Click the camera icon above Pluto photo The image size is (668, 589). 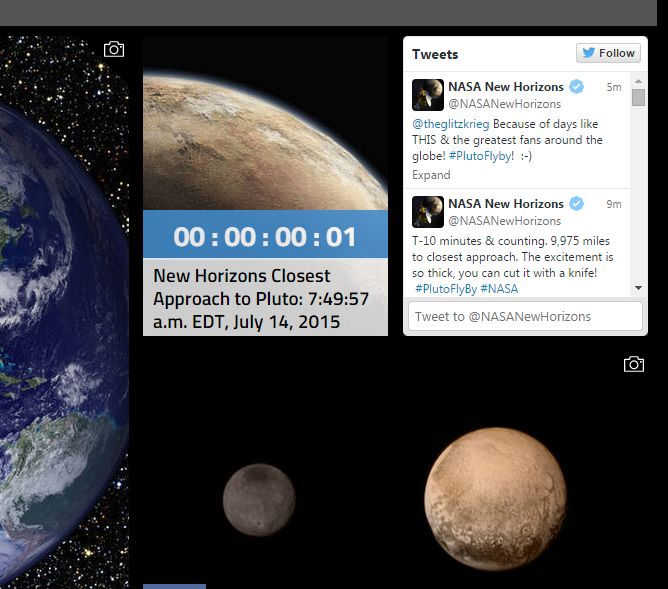(633, 364)
